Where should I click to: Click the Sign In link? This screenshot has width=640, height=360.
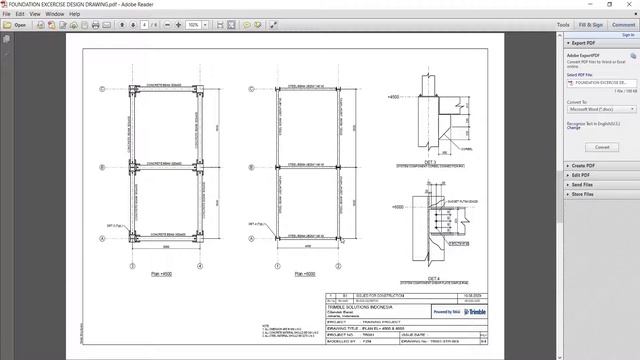[x=628, y=35]
